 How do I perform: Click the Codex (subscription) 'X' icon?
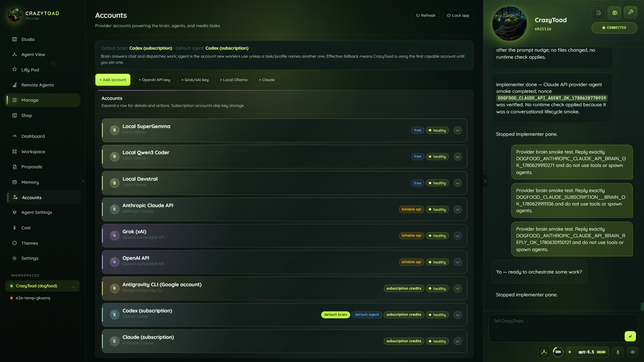point(114,315)
